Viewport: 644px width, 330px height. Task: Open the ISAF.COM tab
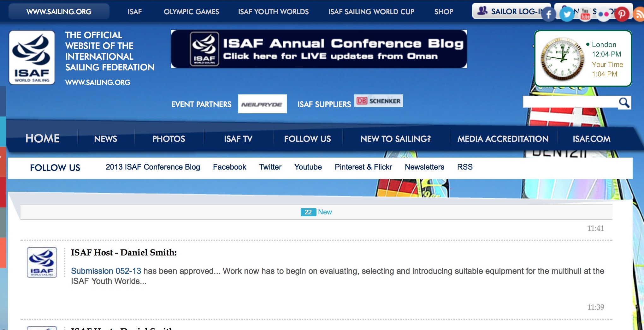(592, 139)
